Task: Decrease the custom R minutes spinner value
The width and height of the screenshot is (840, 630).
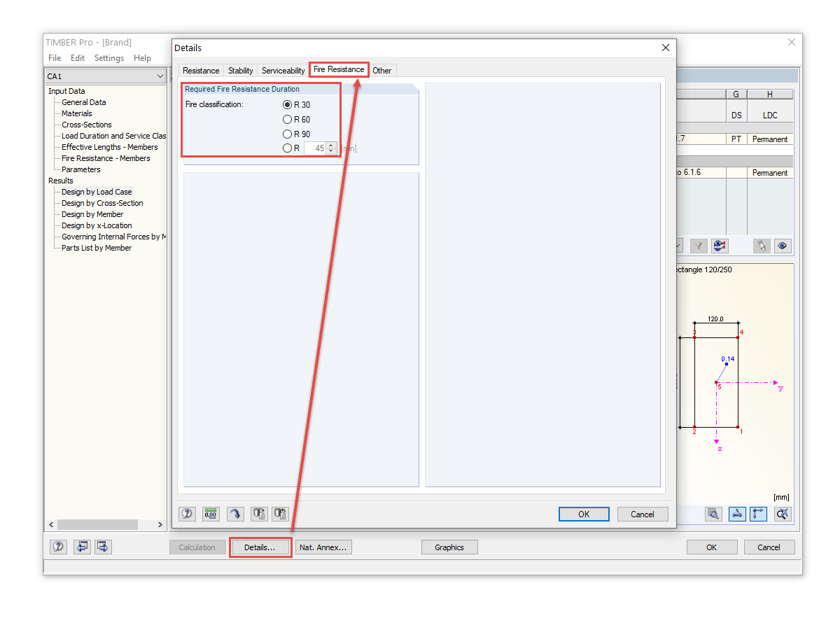Action: click(x=332, y=151)
